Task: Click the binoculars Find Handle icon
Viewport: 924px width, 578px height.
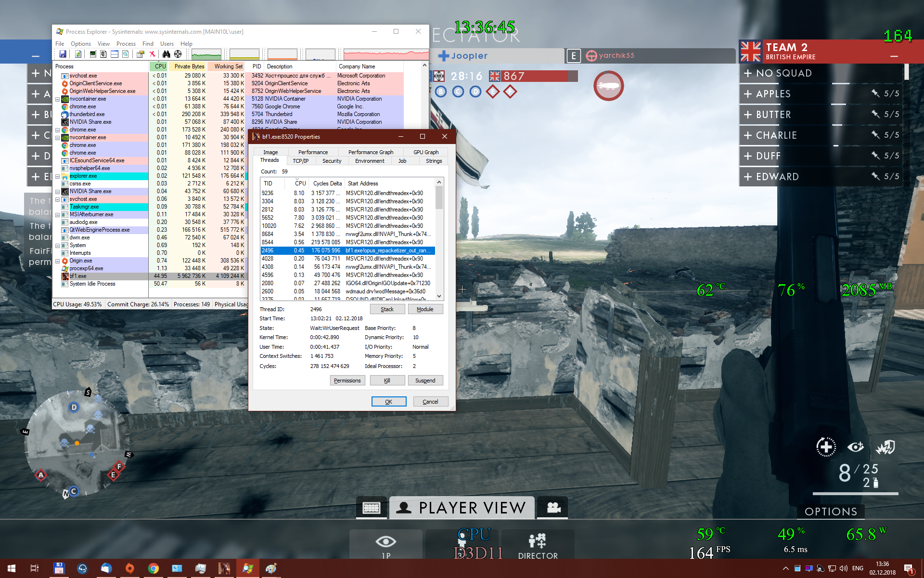Action: click(x=166, y=54)
